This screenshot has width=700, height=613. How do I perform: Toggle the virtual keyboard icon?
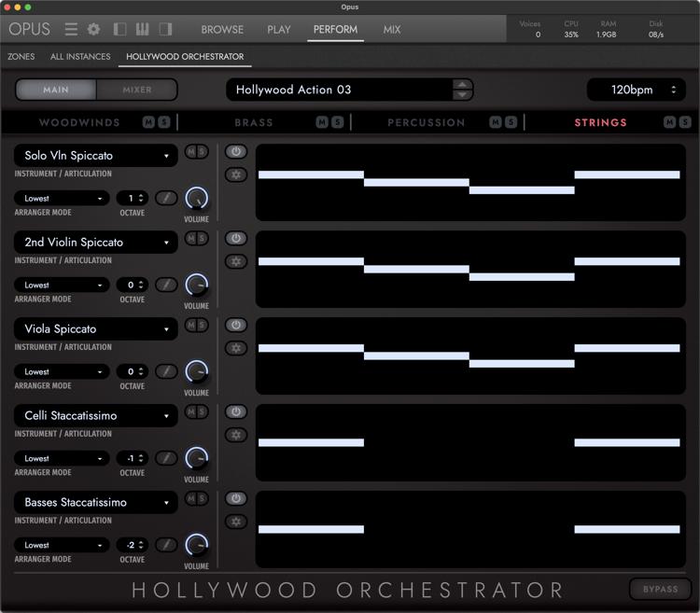(x=143, y=30)
